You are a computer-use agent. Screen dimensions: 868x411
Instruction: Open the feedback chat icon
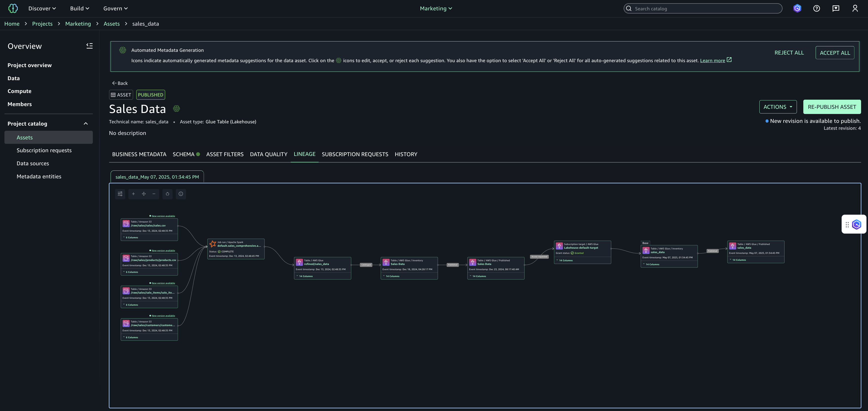(836, 8)
